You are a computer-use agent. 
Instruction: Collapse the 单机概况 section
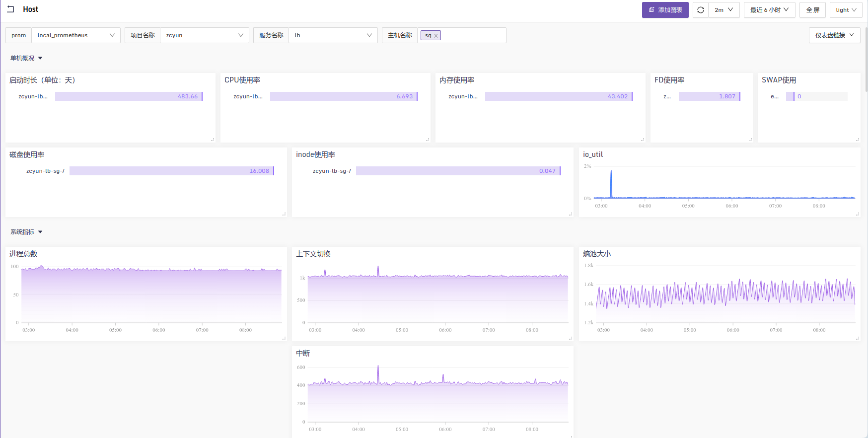[26, 58]
